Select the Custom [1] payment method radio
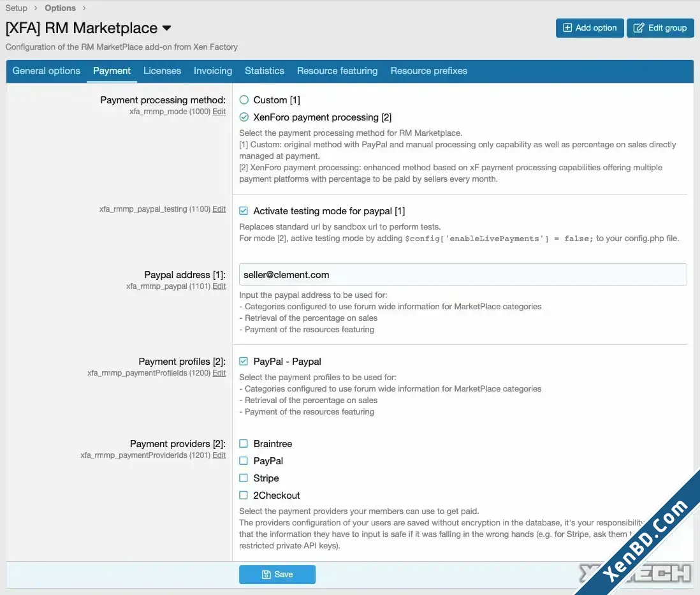 tap(244, 99)
